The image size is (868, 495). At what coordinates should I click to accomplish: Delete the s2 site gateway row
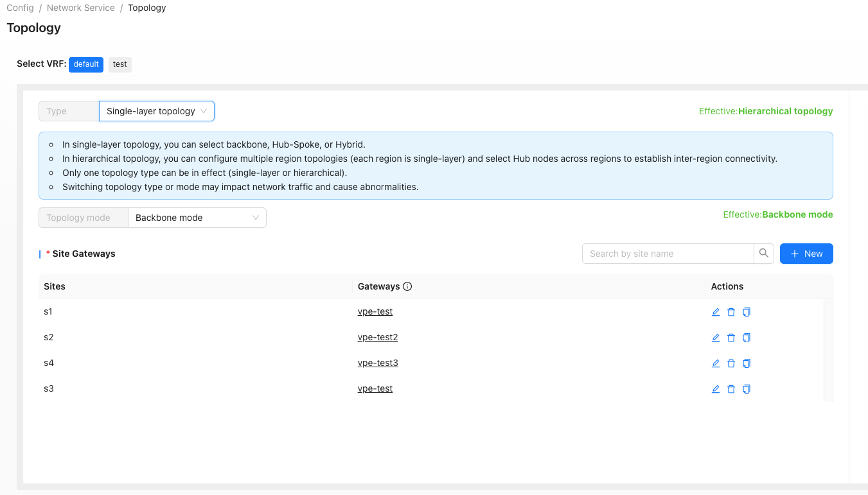pos(731,338)
